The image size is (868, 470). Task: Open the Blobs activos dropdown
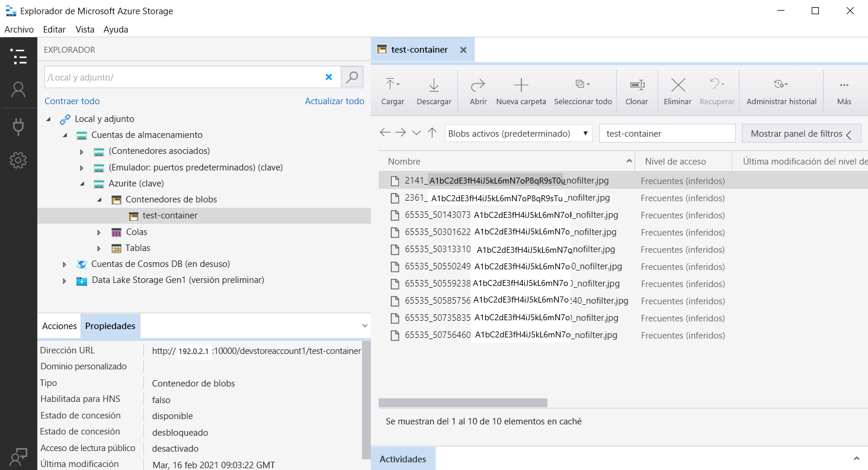pos(518,133)
